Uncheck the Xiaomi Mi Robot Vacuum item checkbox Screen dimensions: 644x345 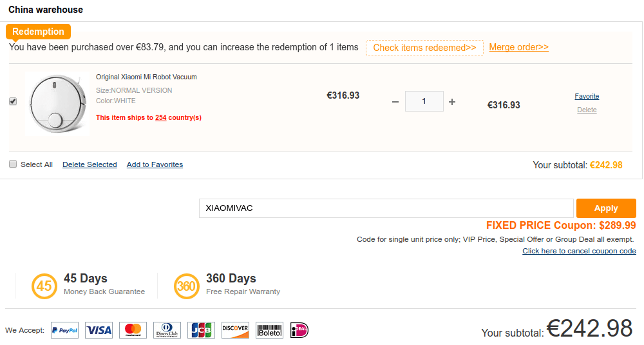13,101
